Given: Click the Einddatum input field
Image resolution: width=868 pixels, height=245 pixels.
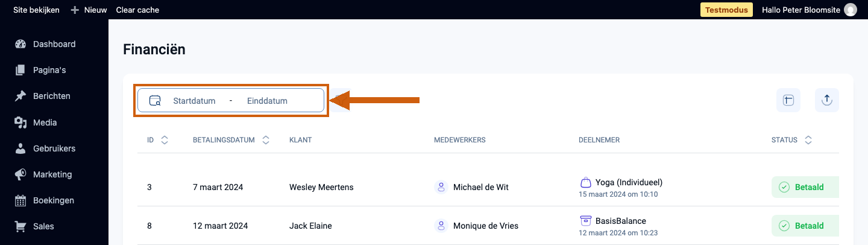Looking at the screenshot, I should pos(267,101).
